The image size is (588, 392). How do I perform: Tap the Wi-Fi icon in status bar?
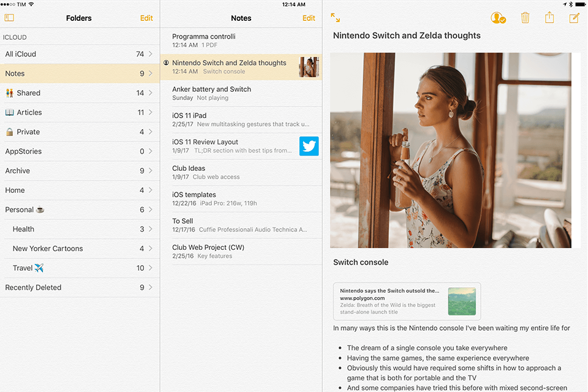[x=31, y=4]
